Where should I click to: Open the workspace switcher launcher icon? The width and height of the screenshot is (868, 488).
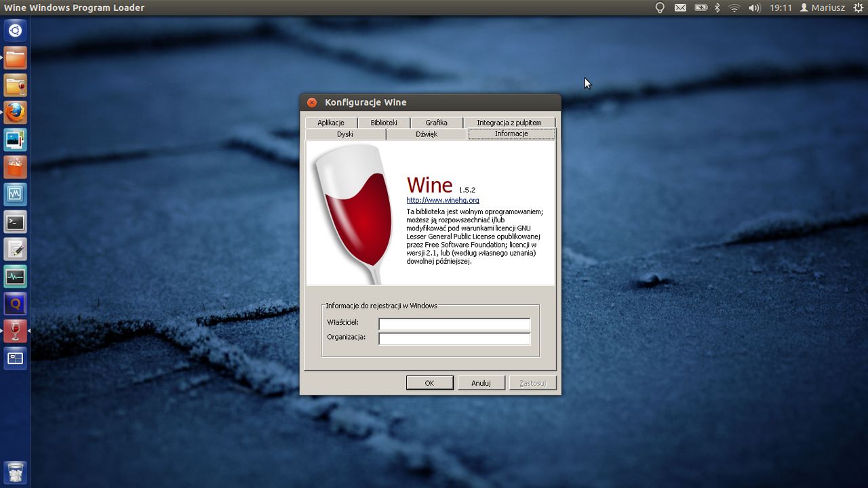tap(16, 359)
